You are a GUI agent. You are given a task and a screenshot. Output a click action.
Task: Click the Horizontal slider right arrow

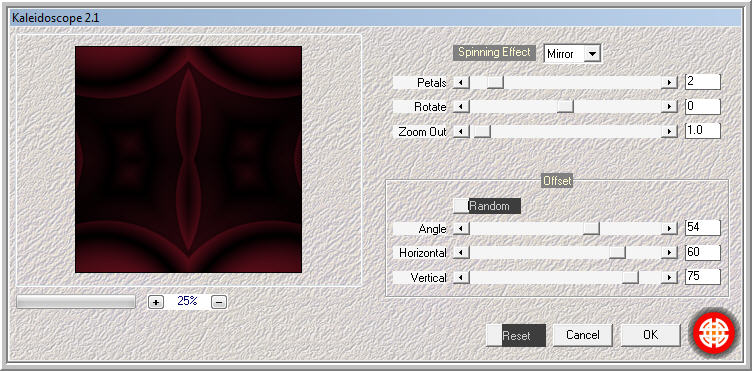669,253
